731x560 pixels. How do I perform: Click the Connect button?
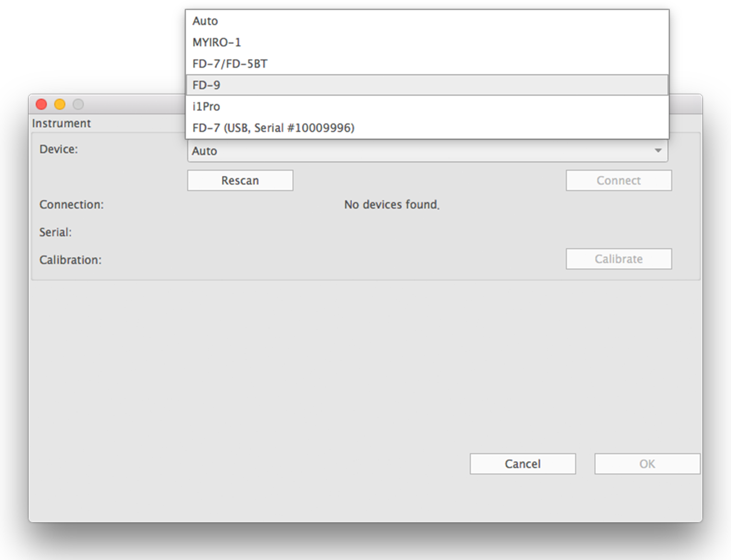618,180
